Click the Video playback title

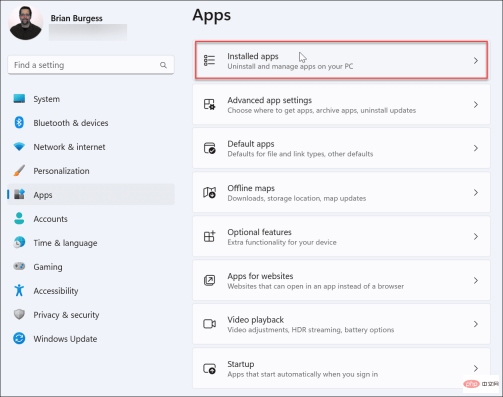pyautogui.click(x=255, y=320)
